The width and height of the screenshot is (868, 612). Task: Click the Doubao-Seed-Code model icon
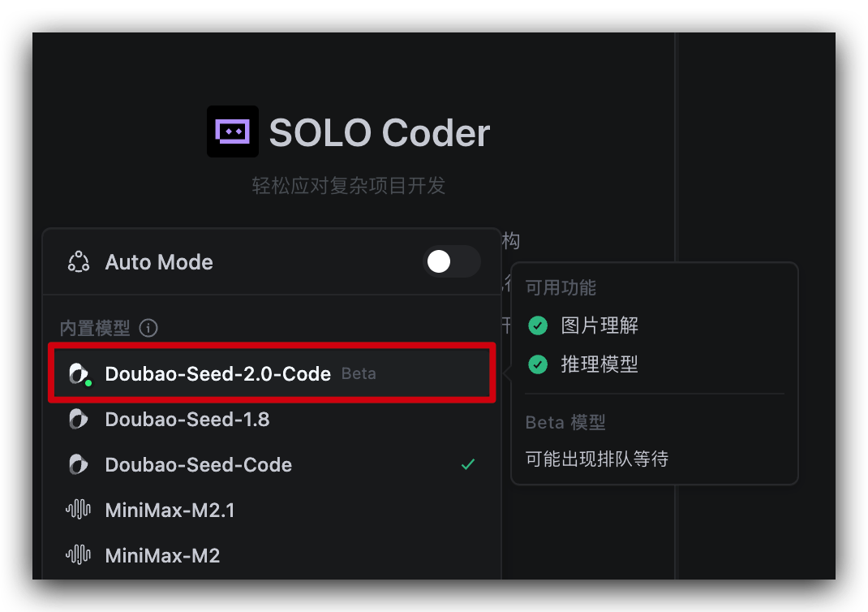tap(77, 464)
